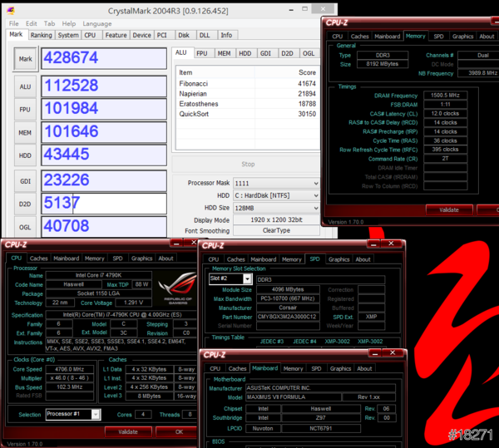499x448 pixels.
Task: Open Graphics tab in CPU-Z Memory window
Action: (462, 37)
